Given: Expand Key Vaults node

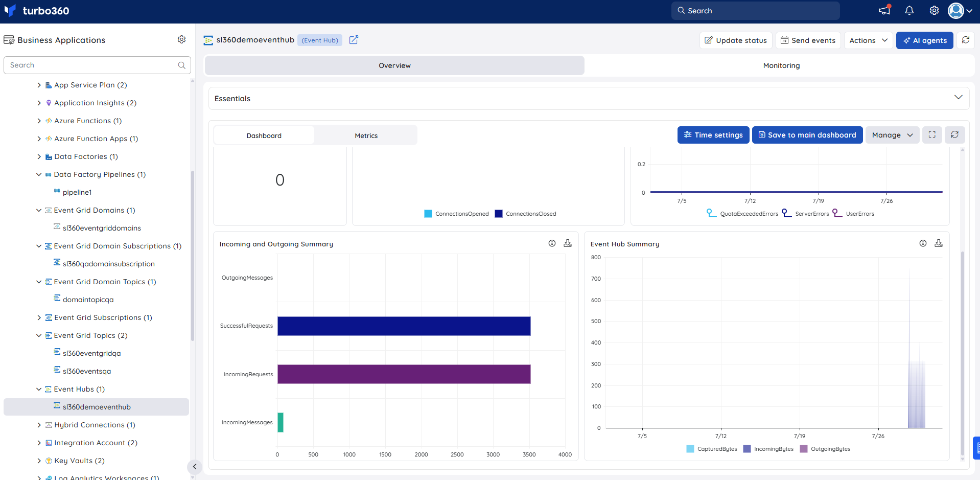Looking at the screenshot, I should [39, 461].
